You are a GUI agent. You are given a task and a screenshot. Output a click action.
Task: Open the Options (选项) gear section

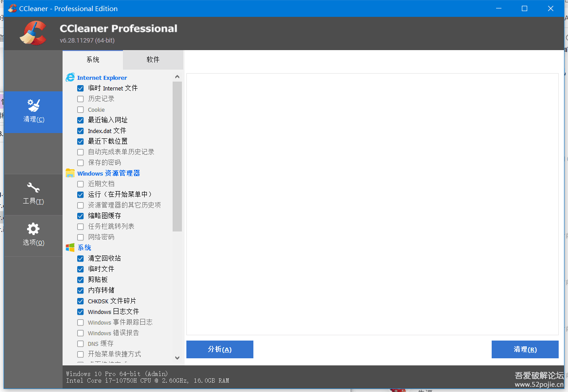[33, 235]
